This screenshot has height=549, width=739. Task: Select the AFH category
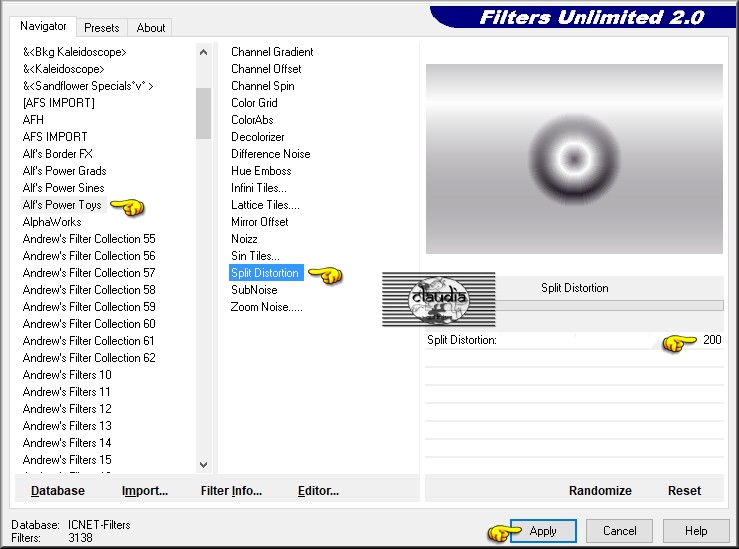click(33, 120)
